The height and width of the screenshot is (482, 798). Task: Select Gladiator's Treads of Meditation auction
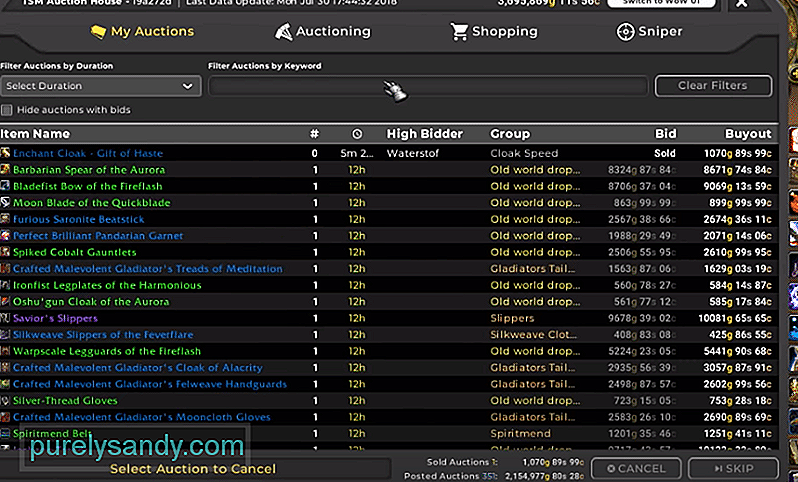pos(389,269)
